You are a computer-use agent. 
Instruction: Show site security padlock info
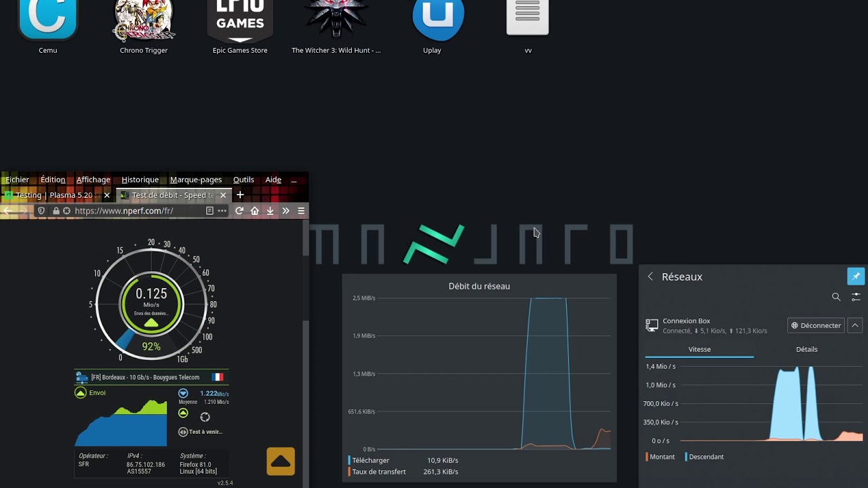[56, 211]
